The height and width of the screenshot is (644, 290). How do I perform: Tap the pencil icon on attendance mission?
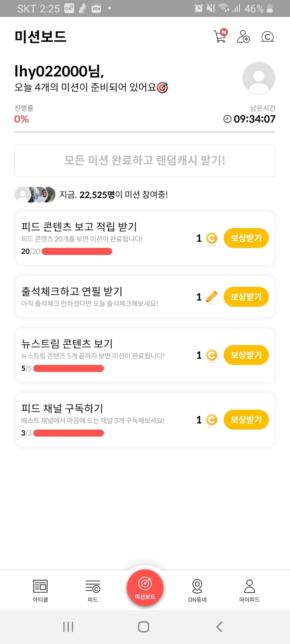click(211, 297)
